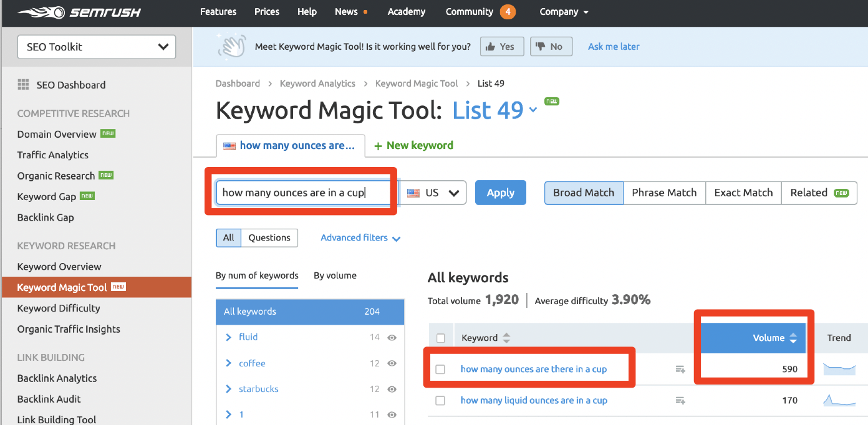Open Keyword Overview in sidebar
This screenshot has height=425, width=868.
point(59,267)
